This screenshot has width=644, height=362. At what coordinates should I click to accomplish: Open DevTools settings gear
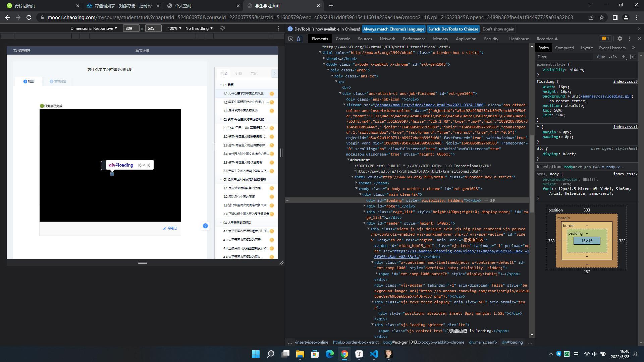click(x=620, y=39)
